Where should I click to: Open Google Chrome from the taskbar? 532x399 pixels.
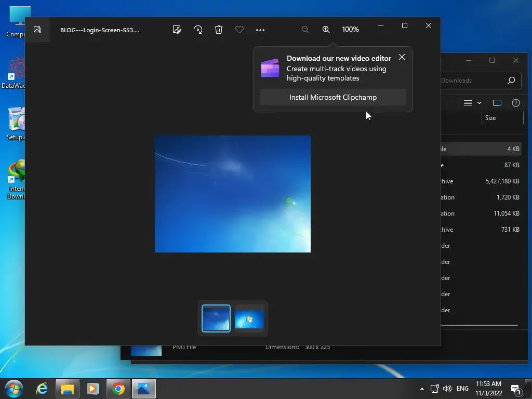(118, 389)
